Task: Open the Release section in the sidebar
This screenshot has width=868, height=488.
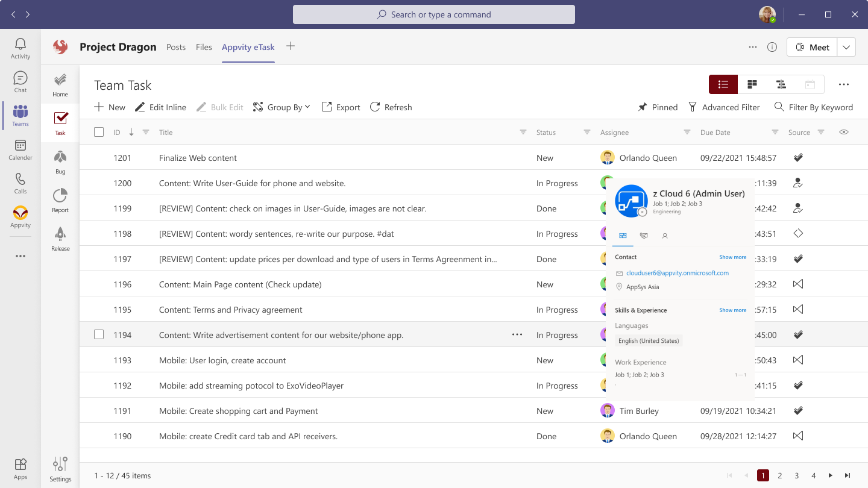Action: tap(60, 238)
